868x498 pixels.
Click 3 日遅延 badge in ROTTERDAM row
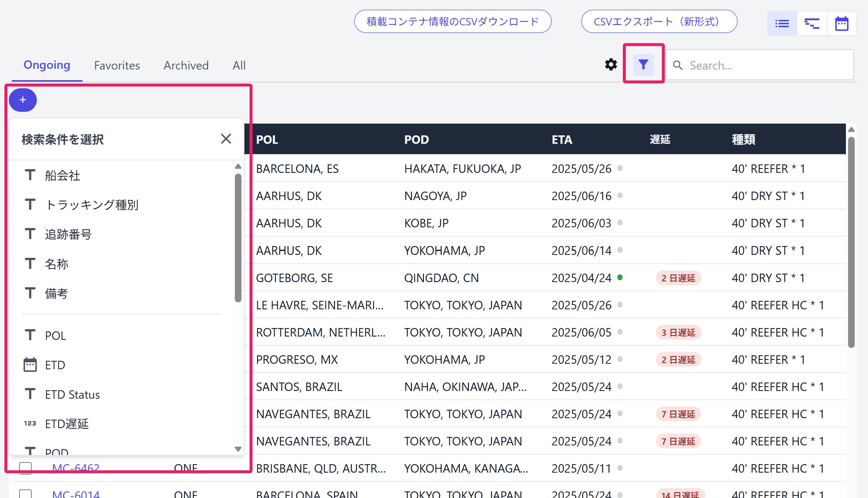(678, 332)
